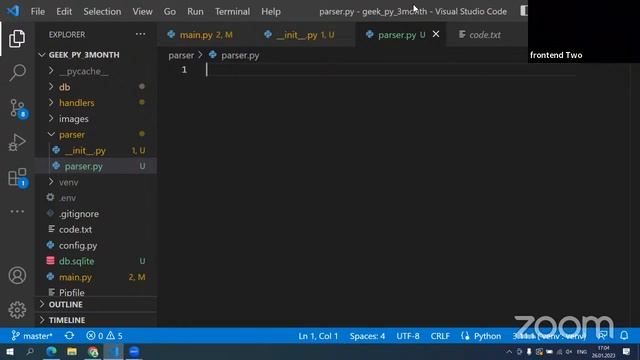640x360 pixels.
Task: Open Explorer panel more actions ellipsis
Action: point(140,34)
